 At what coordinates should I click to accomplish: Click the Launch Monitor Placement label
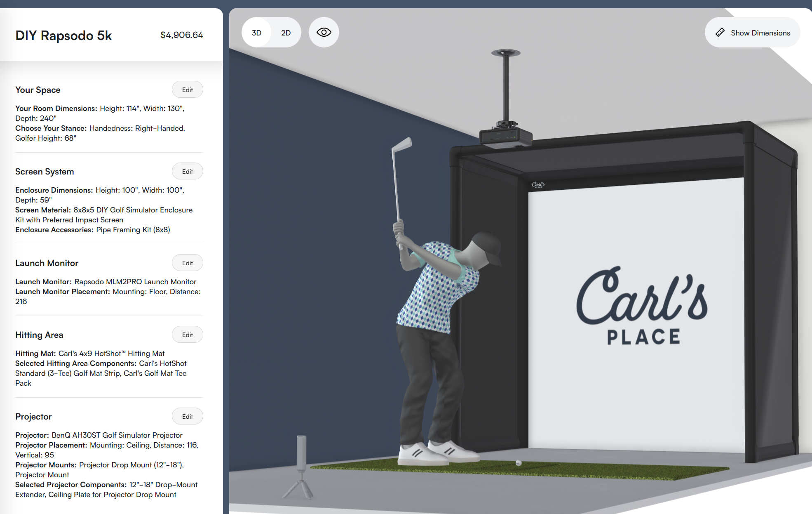point(63,292)
